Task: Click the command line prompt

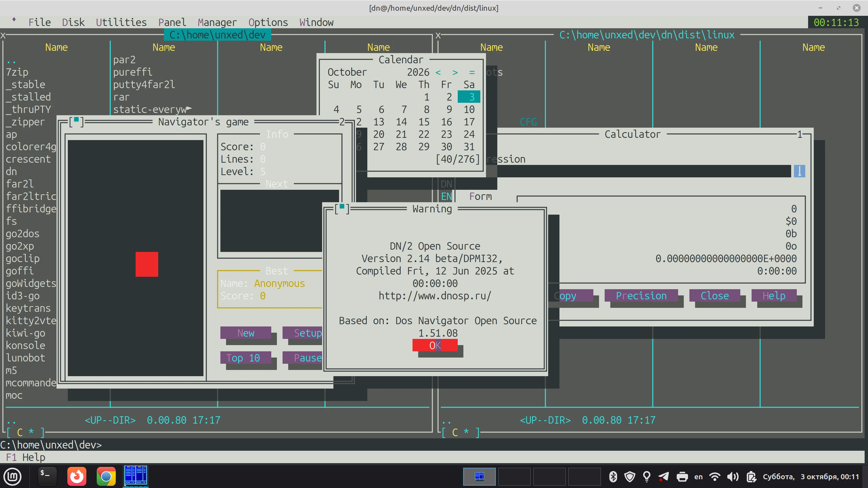Action: pyautogui.click(x=51, y=445)
